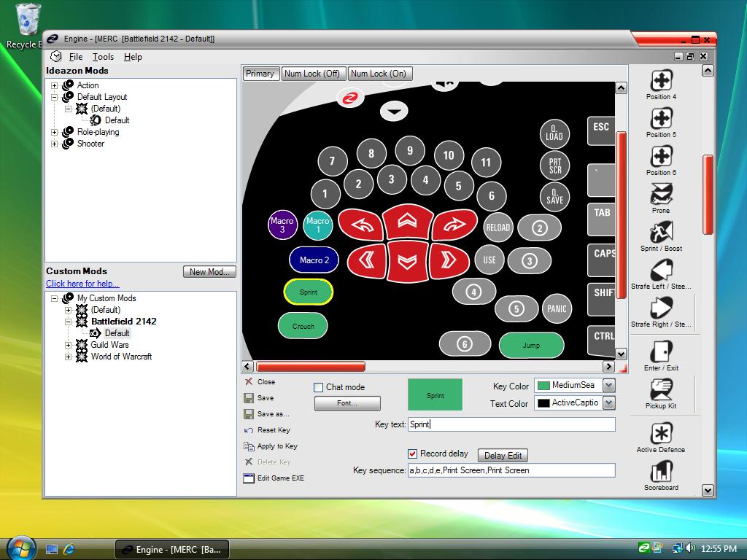Click the Macro 3 purple key

pos(282,225)
